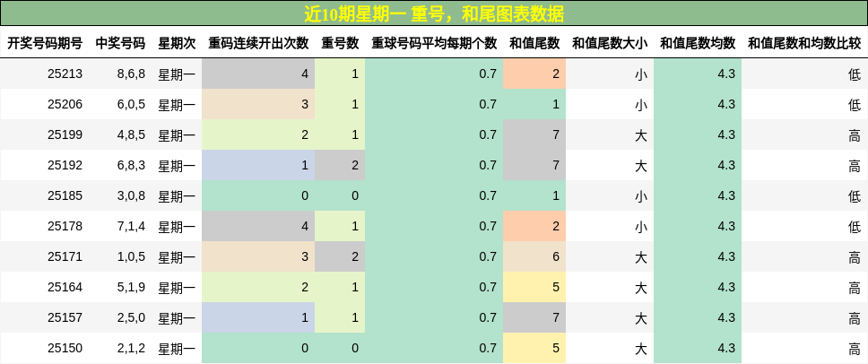
Task: Click the title 近10期星期一 重号,和尾图表数据
Action: (x=434, y=13)
